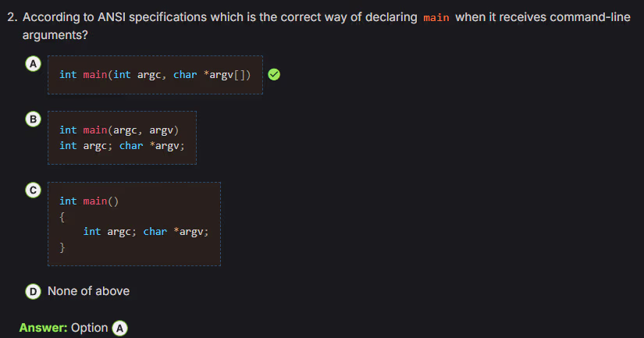The image size is (644, 338).
Task: Click the "int main(argc, argv)" line in option B
Action: click(x=119, y=130)
